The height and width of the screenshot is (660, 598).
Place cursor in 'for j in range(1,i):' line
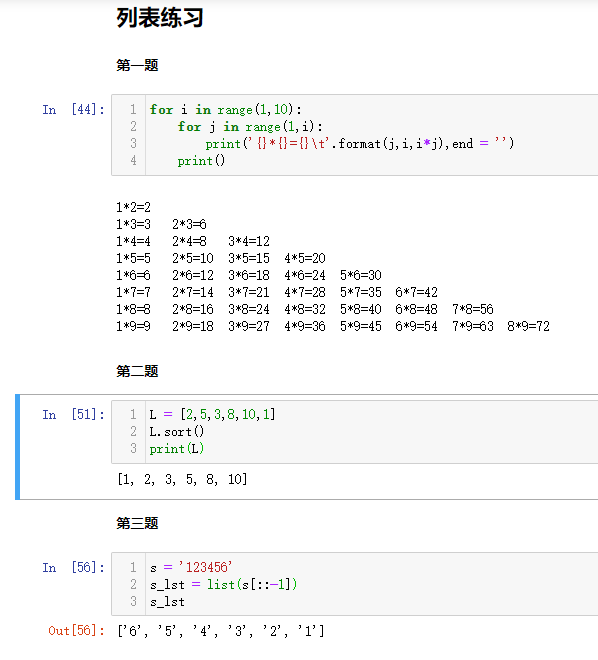[250, 127]
